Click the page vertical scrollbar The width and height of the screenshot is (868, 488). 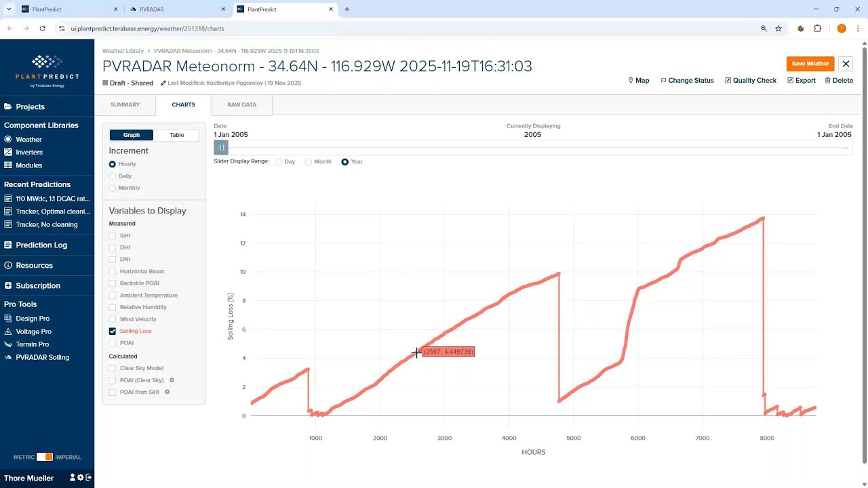864,254
